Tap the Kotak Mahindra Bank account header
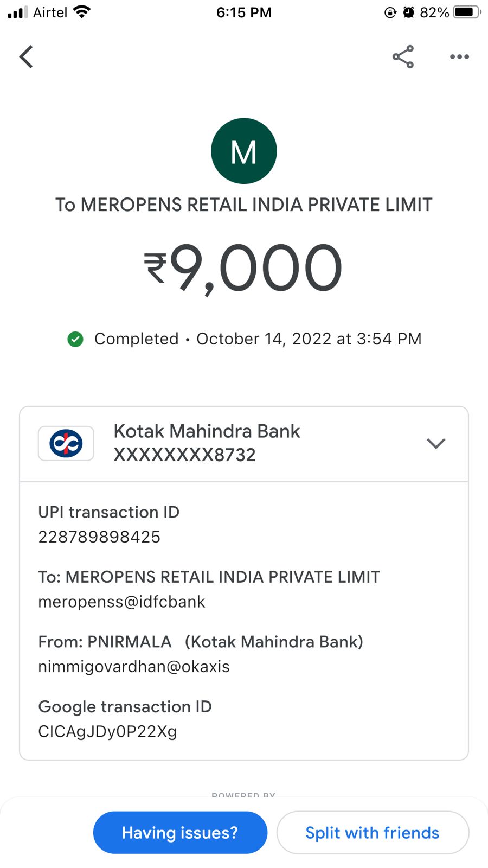This screenshot has height=868, width=488. (206, 443)
